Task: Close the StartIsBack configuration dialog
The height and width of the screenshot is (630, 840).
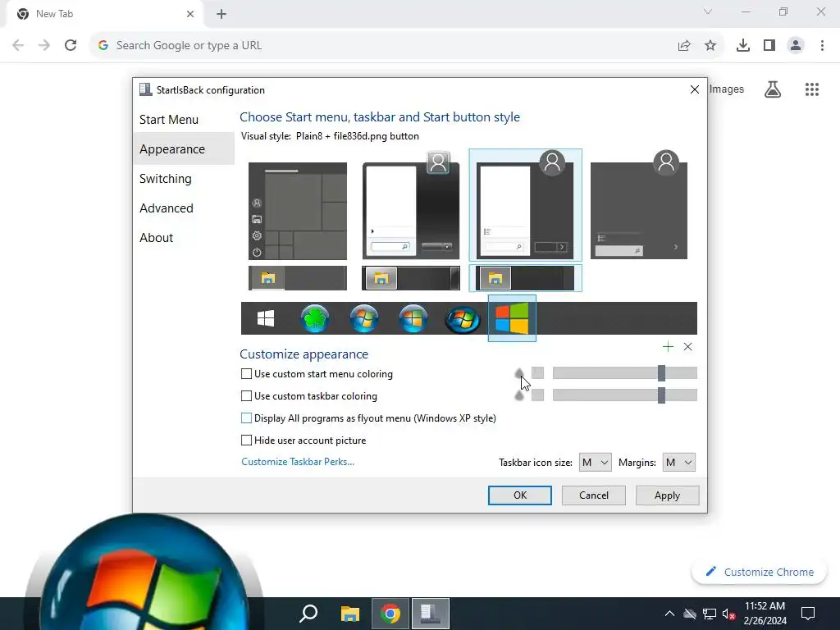Action: pos(694,89)
